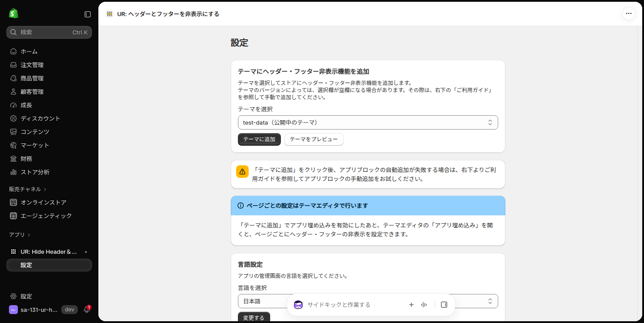The height and width of the screenshot is (323, 644).
Task: Click the オンラインストア storefront icon
Action: (13, 202)
